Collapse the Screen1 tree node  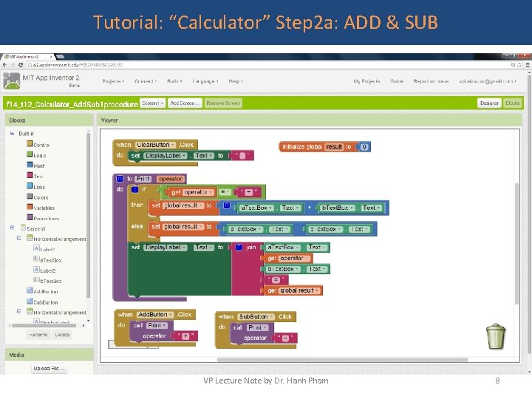(12, 228)
